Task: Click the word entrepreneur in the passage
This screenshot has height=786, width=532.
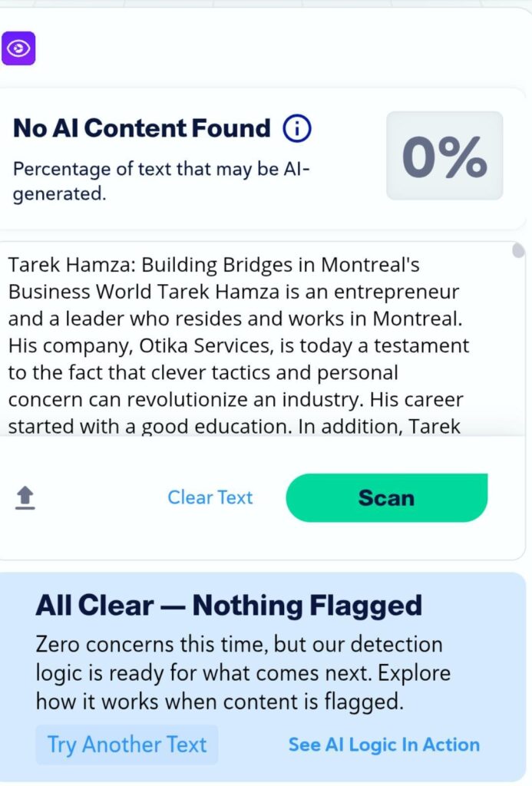Action: coord(394,292)
